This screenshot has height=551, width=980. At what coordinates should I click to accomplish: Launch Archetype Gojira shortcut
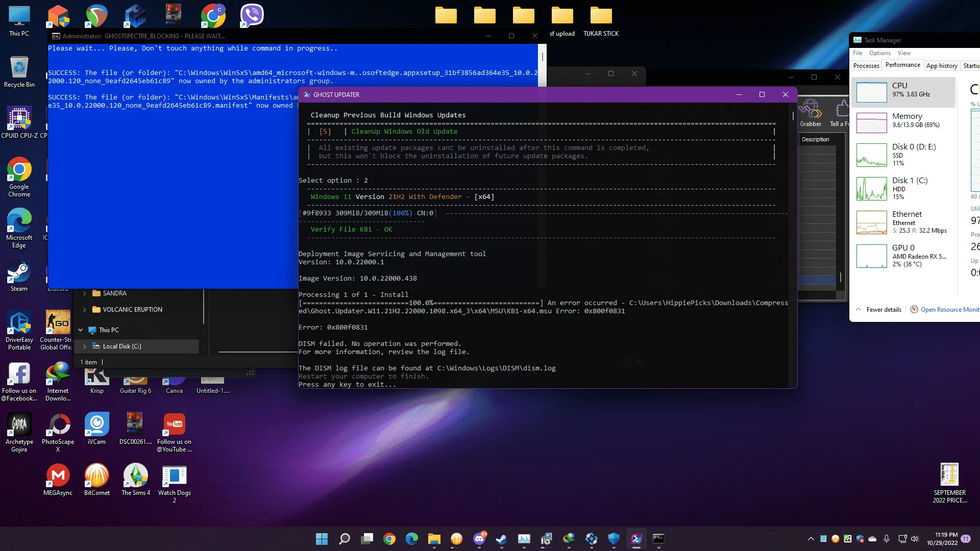pos(19,432)
